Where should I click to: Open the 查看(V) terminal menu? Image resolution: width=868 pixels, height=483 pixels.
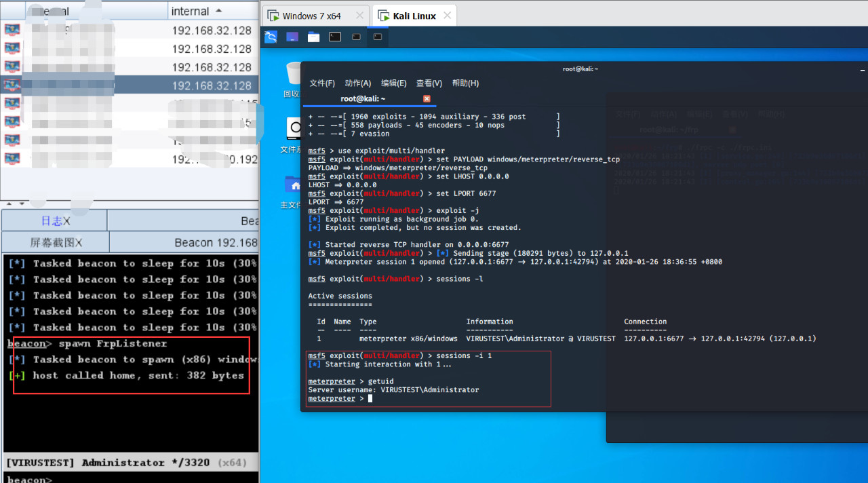(429, 83)
